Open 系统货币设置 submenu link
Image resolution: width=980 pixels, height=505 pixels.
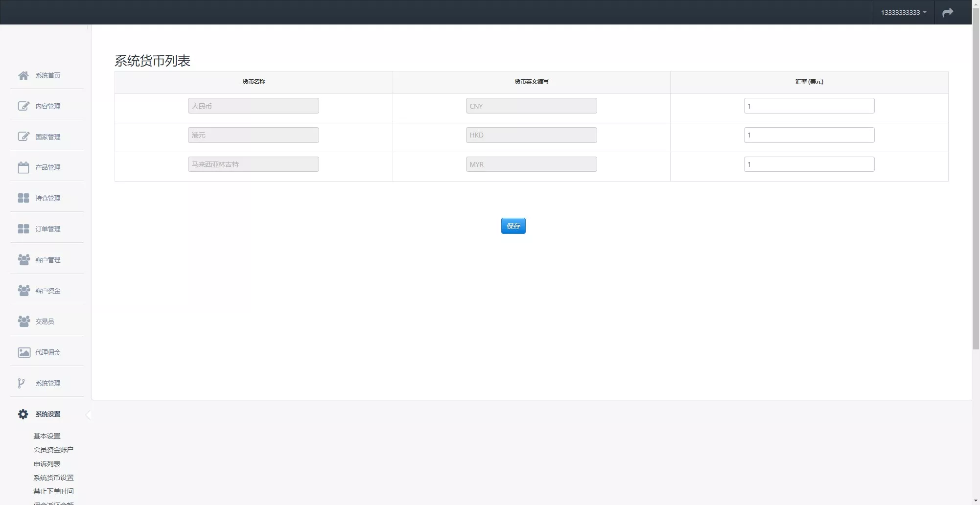click(x=53, y=478)
